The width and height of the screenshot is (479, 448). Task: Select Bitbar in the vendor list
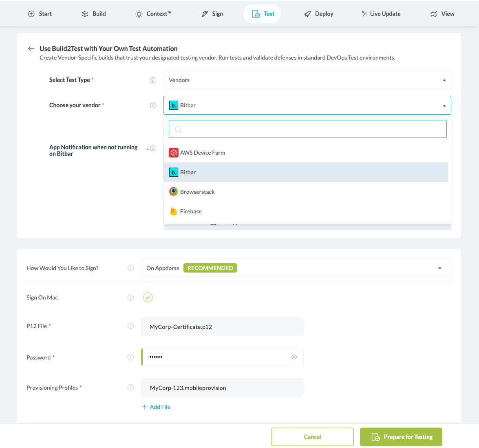306,172
